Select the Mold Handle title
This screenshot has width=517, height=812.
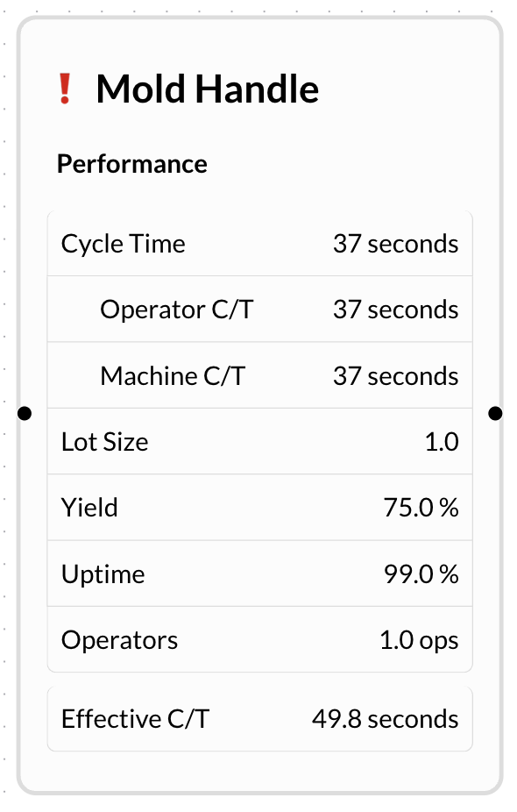click(x=207, y=89)
